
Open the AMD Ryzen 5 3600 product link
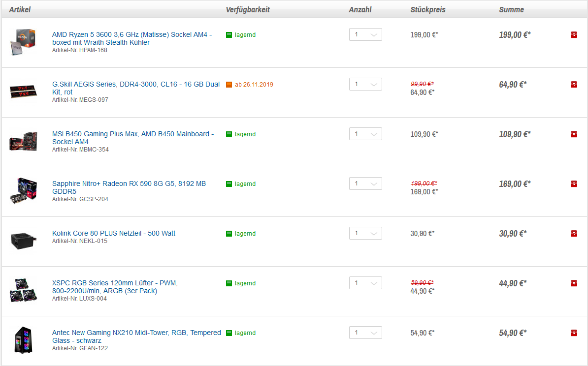132,38
